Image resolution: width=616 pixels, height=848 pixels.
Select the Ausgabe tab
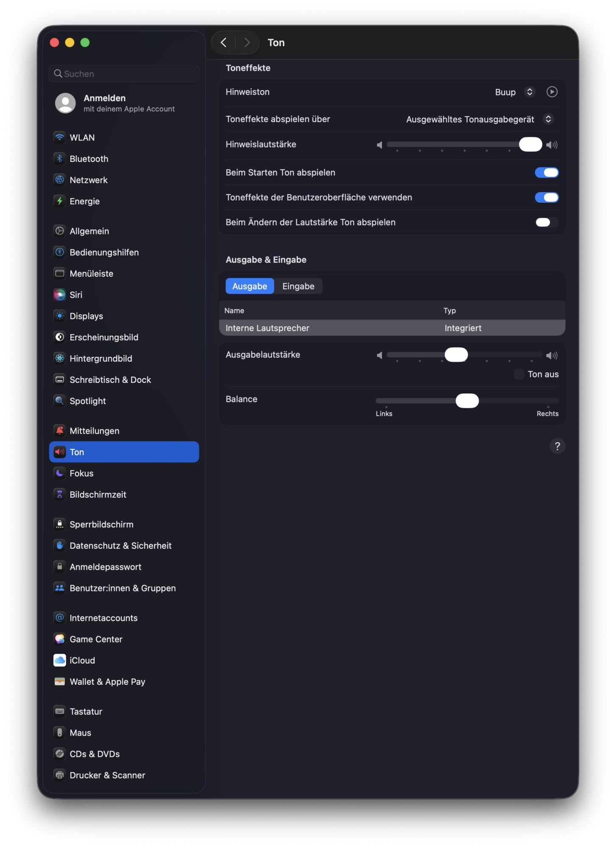point(250,286)
